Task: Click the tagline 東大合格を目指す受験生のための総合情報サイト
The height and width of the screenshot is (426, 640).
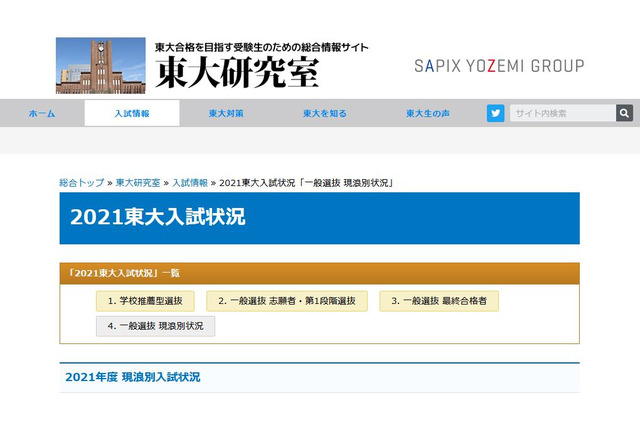Action: (x=262, y=47)
